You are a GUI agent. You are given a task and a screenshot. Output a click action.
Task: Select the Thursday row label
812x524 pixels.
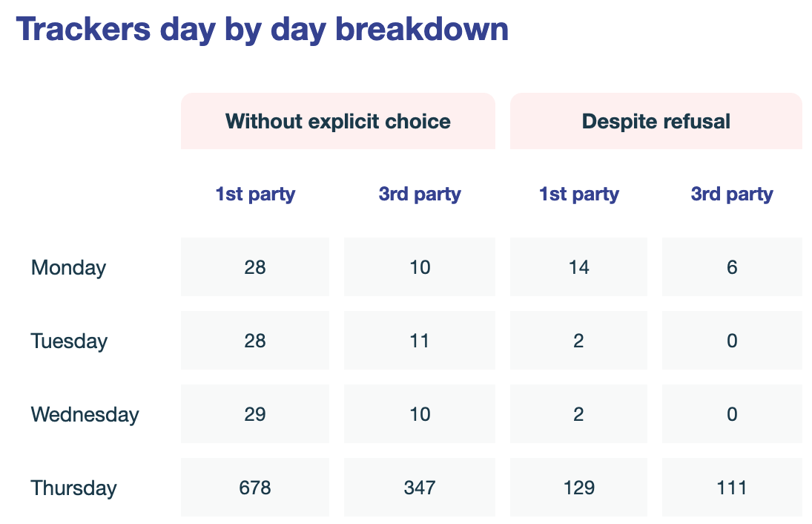(73, 488)
